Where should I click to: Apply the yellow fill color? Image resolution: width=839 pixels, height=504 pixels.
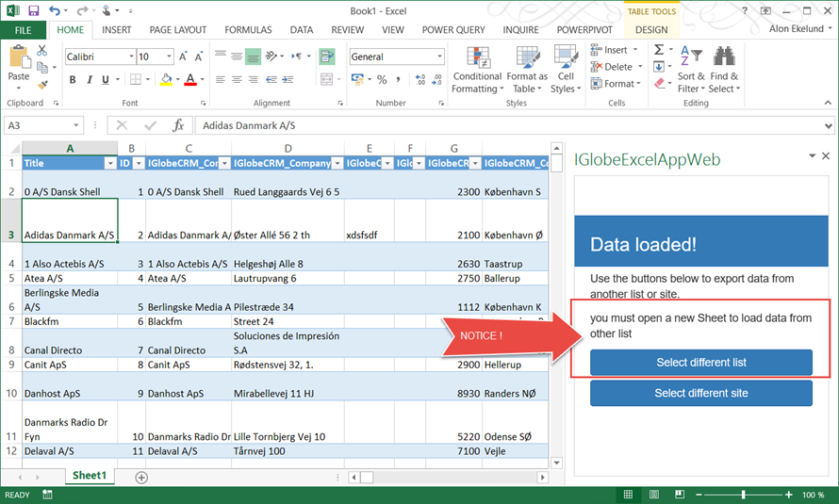click(x=167, y=80)
